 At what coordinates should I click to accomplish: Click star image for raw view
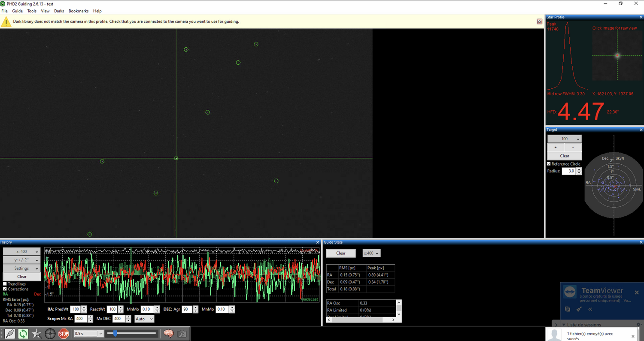point(617,56)
